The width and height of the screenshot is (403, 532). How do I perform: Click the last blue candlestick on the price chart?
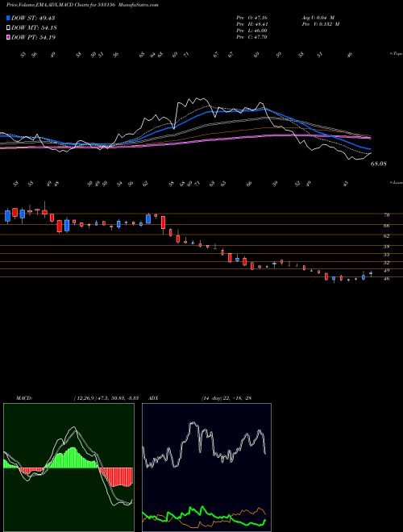point(371,273)
